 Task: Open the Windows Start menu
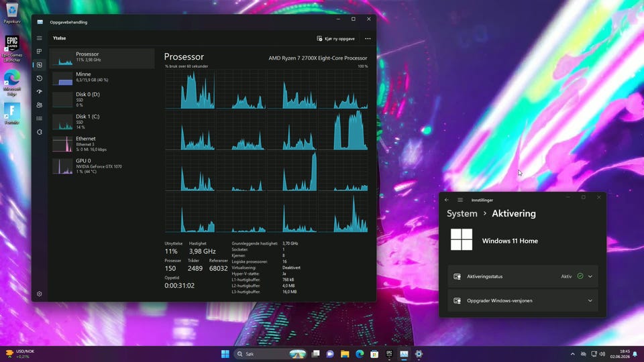pyautogui.click(x=225, y=354)
